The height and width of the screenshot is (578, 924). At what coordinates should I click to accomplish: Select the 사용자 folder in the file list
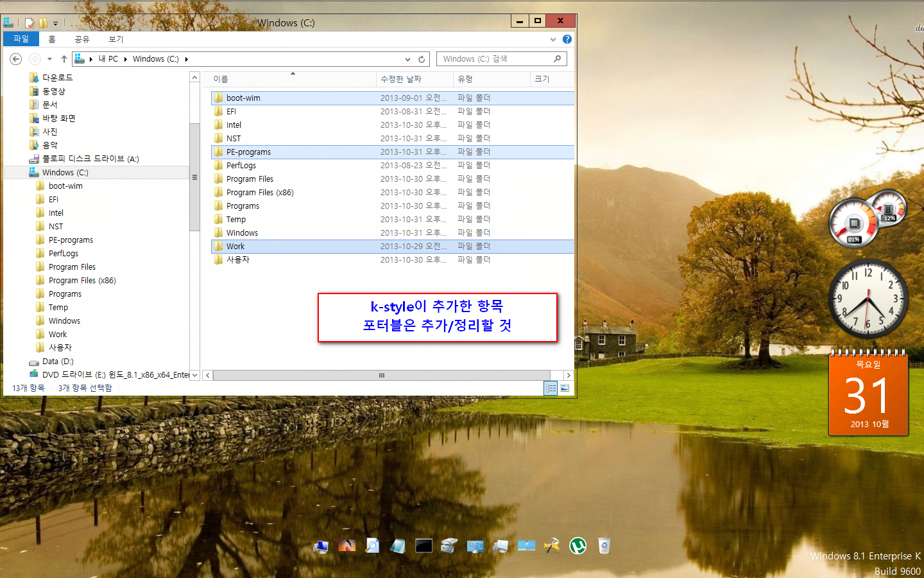click(x=392, y=260)
